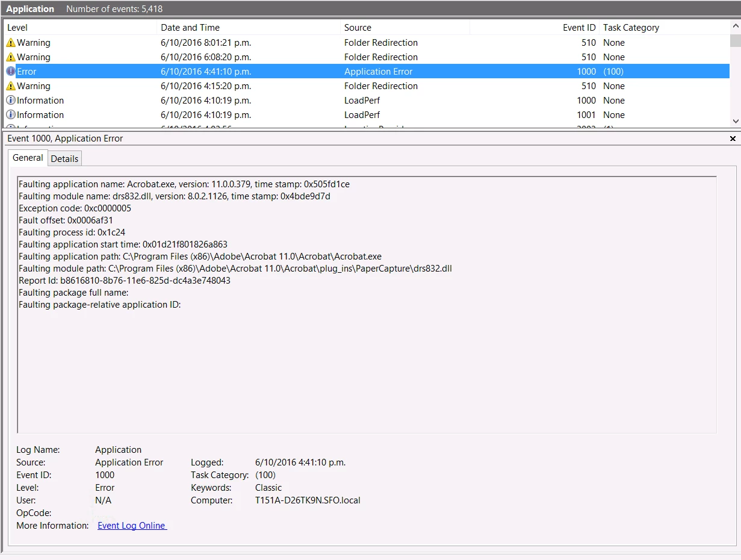Viewport: 741px width, 560px height.
Task: Sort events by Level column header
Action: click(80, 28)
